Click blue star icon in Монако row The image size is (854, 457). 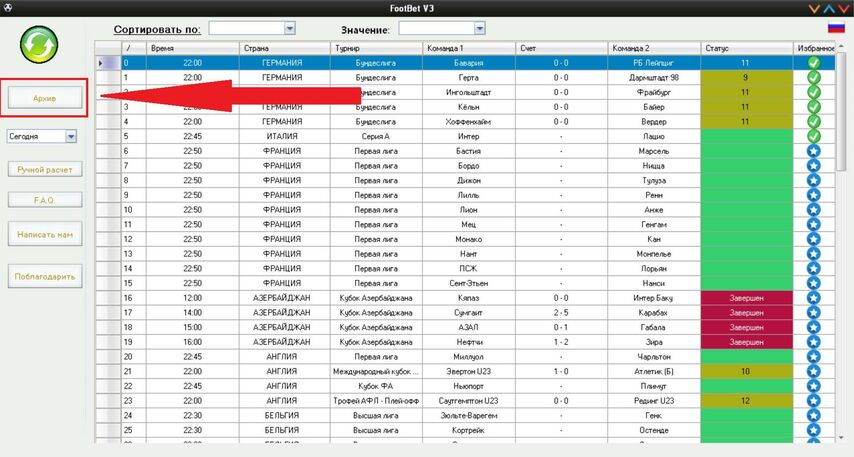814,239
